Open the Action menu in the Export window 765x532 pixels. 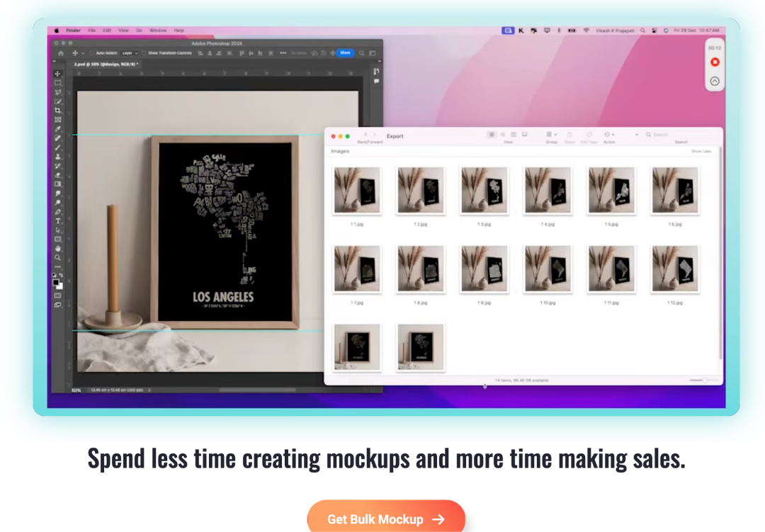click(x=608, y=135)
